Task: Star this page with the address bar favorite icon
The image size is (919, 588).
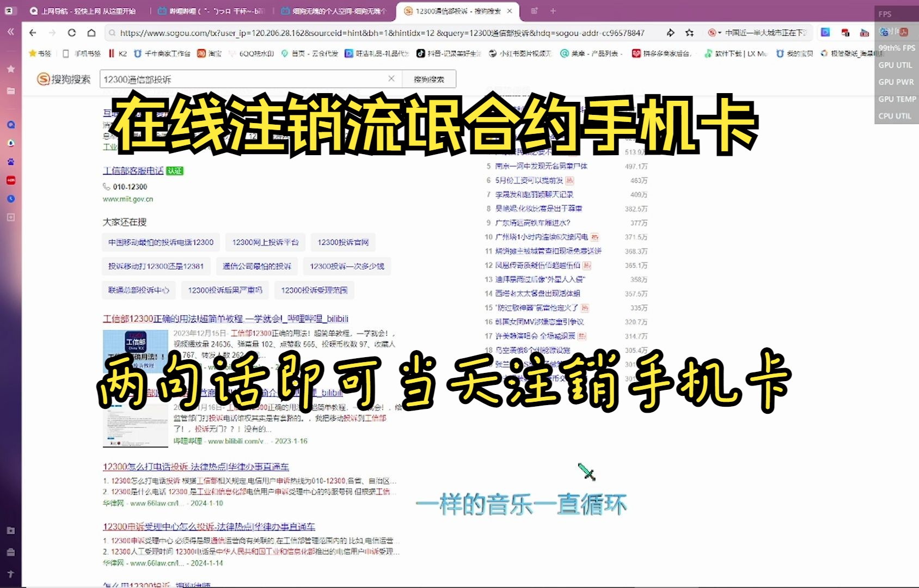Action: coord(690,33)
